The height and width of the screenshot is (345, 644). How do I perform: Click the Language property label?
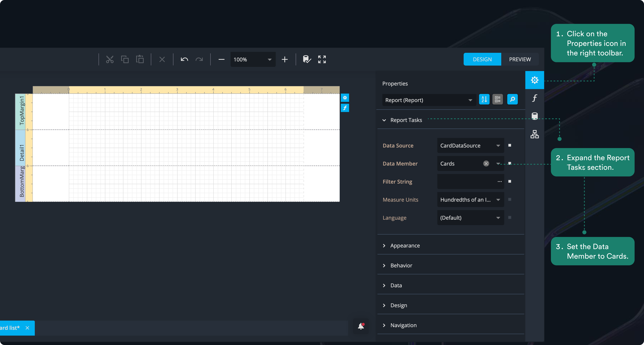point(395,218)
